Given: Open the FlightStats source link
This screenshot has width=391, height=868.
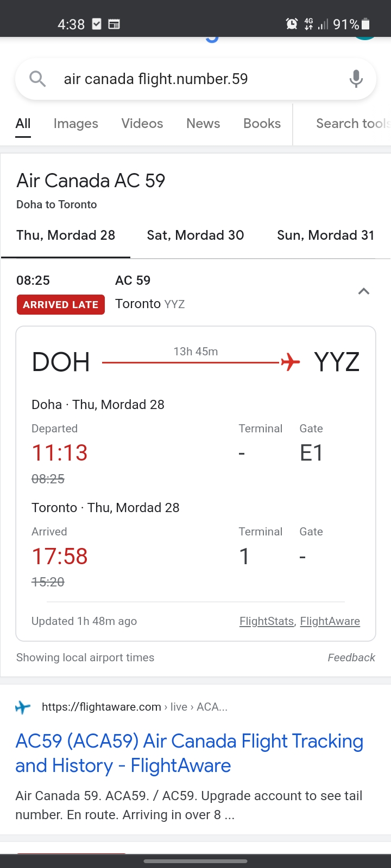Looking at the screenshot, I should click(x=267, y=621).
